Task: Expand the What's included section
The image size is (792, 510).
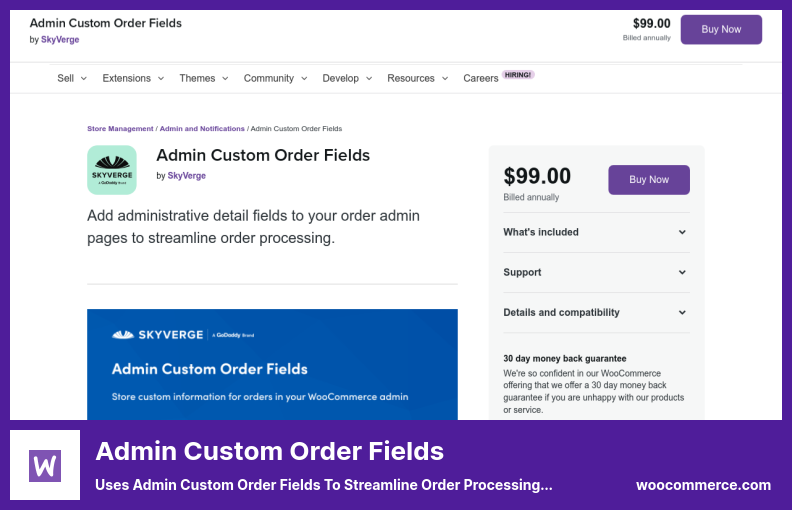Action: click(x=596, y=232)
